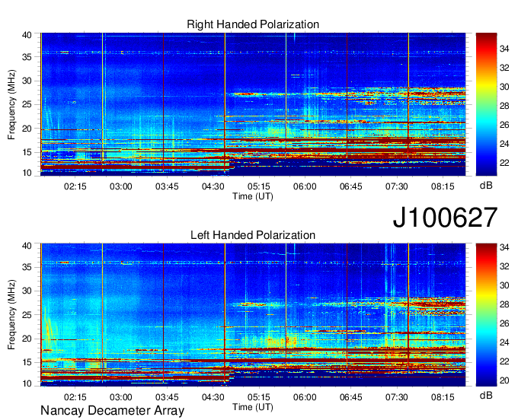This screenshot has width=518, height=420.
Task: Click the 15 MHz tick of bottom plot
Action: tap(27, 362)
